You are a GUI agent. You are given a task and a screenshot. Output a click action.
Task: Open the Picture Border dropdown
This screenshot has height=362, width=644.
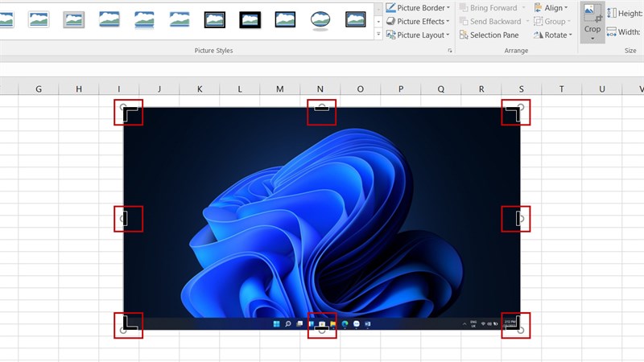[x=418, y=8]
